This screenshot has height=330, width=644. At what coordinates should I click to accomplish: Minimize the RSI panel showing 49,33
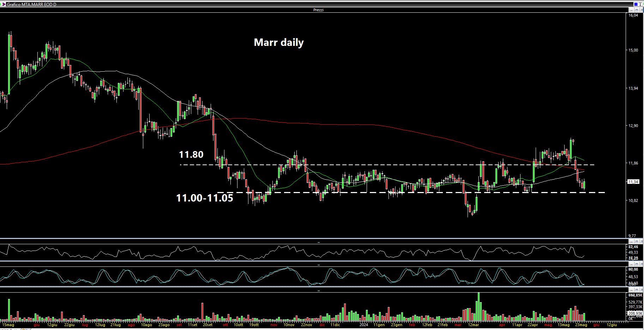click(x=632, y=241)
